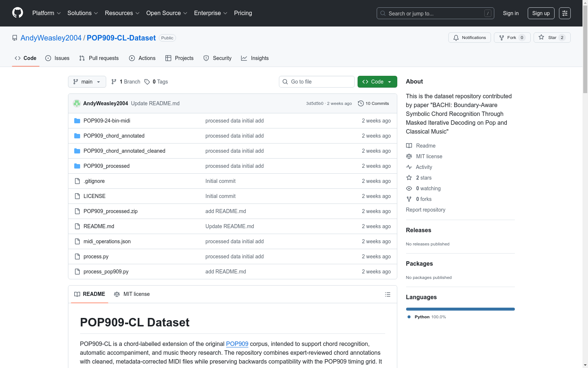The height and width of the screenshot is (368, 588).
Task: Click the Search or jump to field
Action: [x=435, y=13]
